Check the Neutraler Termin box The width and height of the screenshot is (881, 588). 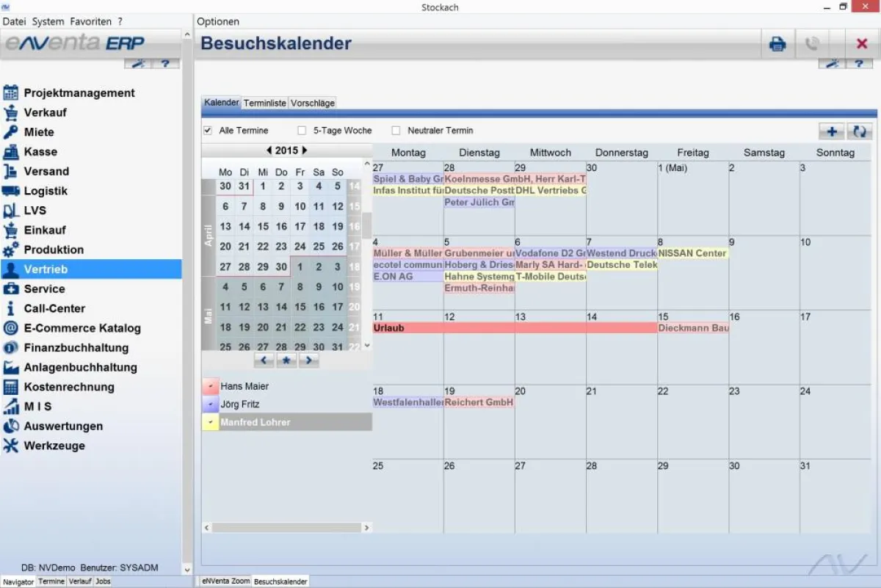click(394, 130)
